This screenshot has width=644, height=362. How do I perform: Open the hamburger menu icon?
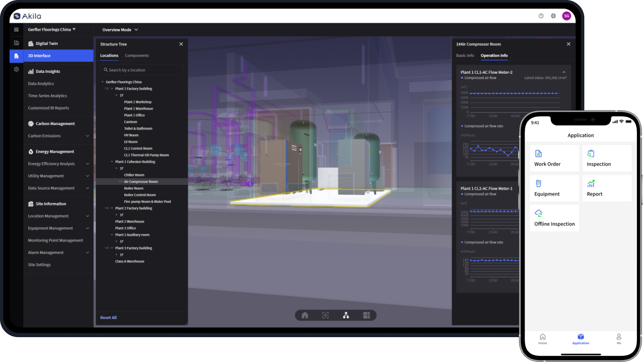(x=16, y=29)
